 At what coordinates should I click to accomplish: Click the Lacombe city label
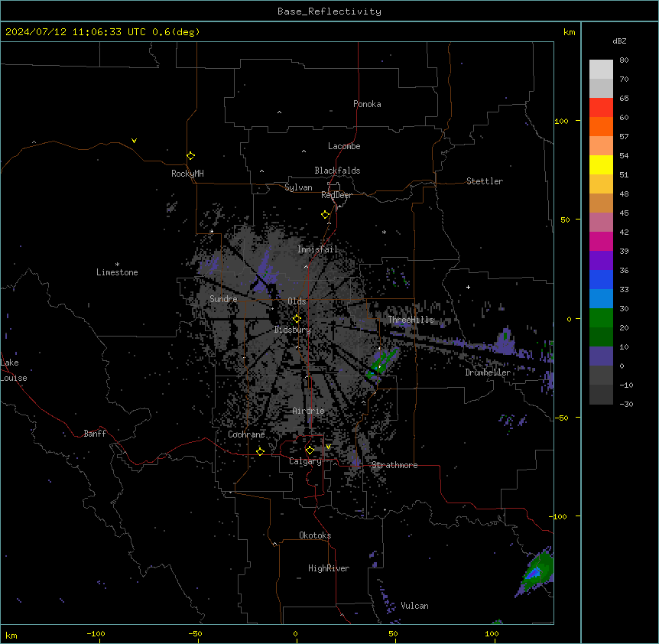tap(344, 146)
